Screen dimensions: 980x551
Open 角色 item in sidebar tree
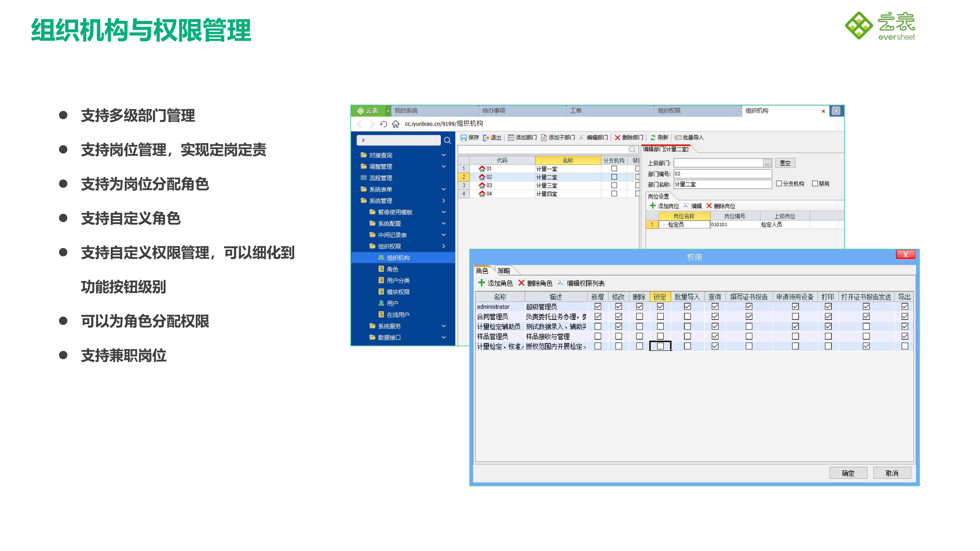click(392, 269)
